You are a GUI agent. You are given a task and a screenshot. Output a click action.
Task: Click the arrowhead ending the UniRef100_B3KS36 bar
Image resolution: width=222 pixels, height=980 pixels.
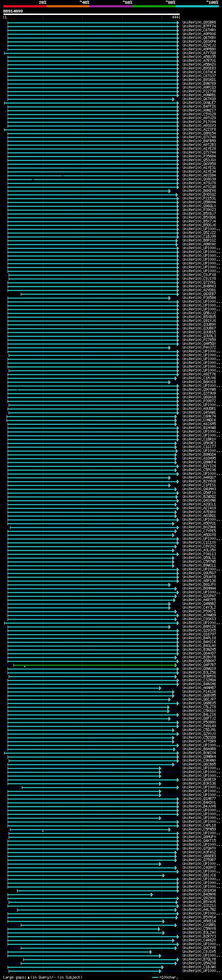pyautogui.click(x=160, y=783)
